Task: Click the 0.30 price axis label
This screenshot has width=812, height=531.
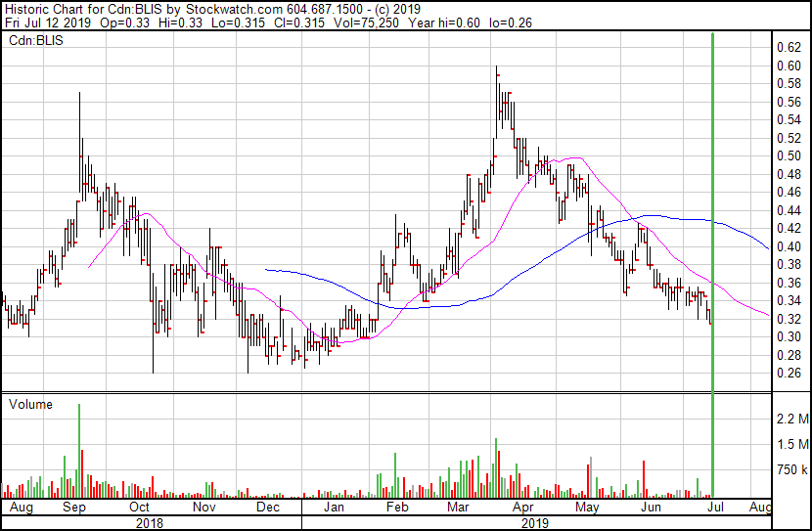Action: tap(789, 337)
